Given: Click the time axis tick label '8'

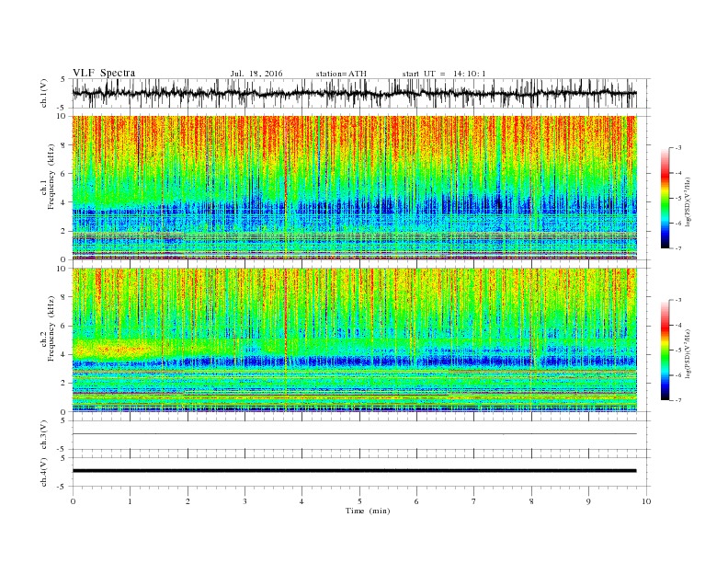Looking at the screenshot, I should click(531, 501).
